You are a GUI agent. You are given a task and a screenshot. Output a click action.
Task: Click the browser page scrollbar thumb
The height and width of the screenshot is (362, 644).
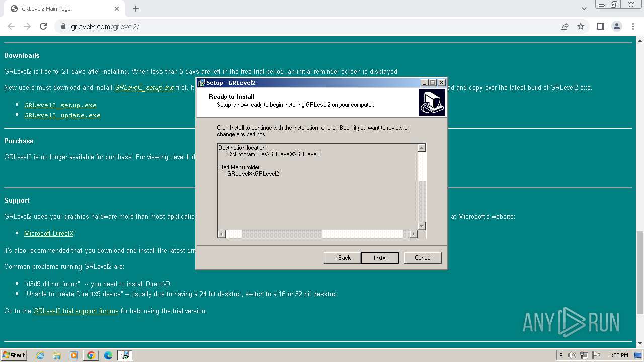tap(640, 271)
